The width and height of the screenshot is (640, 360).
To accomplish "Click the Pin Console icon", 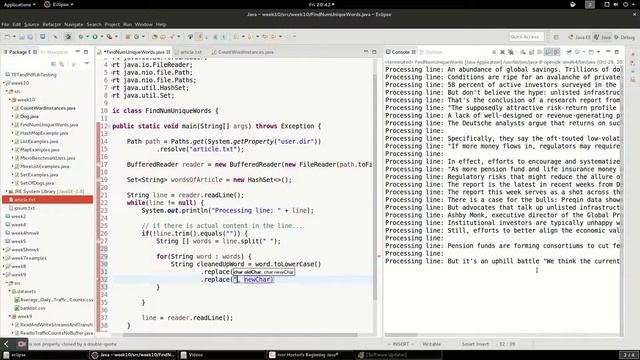I will point(569,52).
